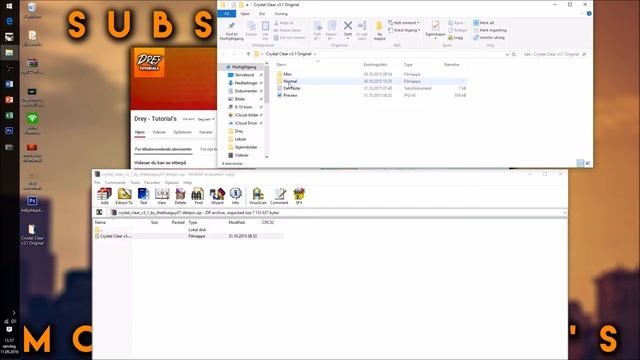Open the Wizard tool in WinRAR

(217, 196)
